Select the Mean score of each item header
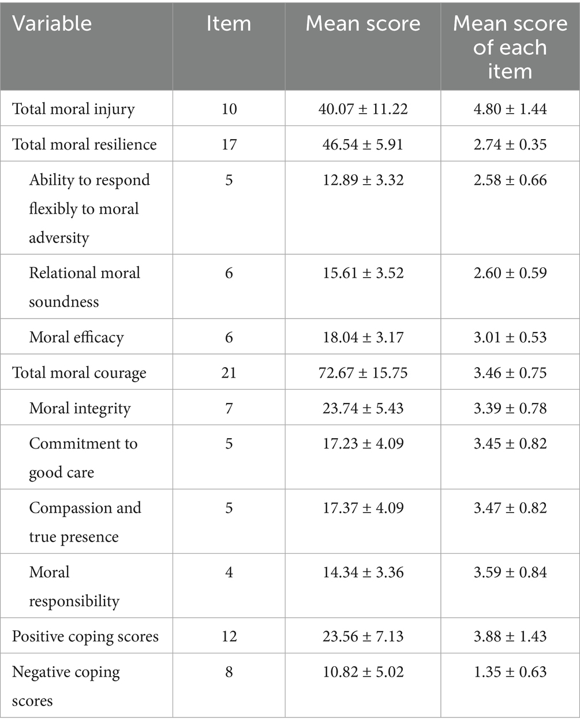The width and height of the screenshot is (580, 728). 510,47
